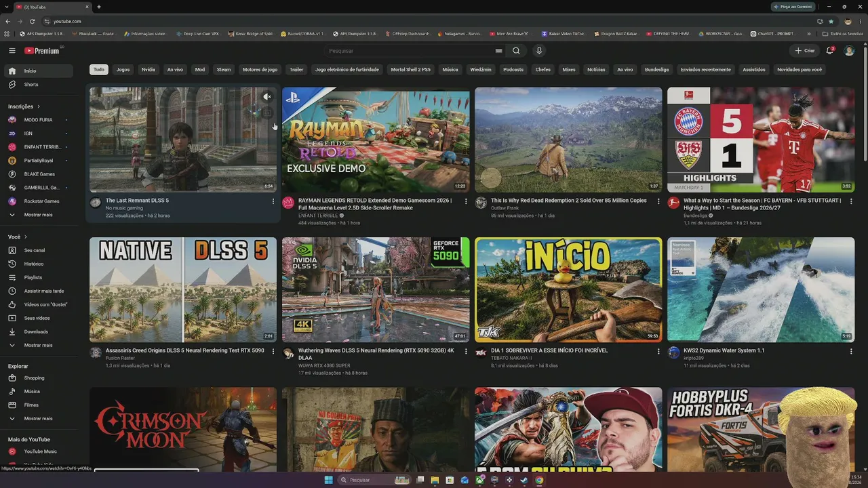Play the FC Bayern 5-1 highlights thumbnail
Screen dimensions: 868x488
[x=761, y=140]
